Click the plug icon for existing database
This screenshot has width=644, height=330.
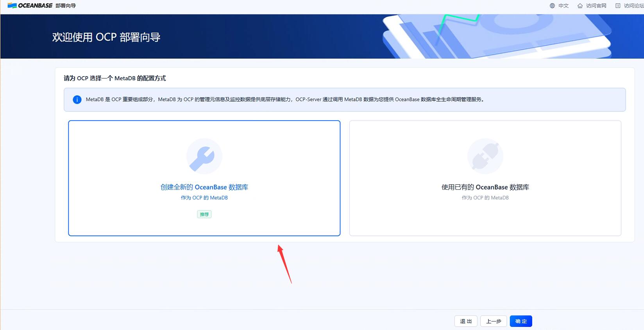tap(485, 156)
